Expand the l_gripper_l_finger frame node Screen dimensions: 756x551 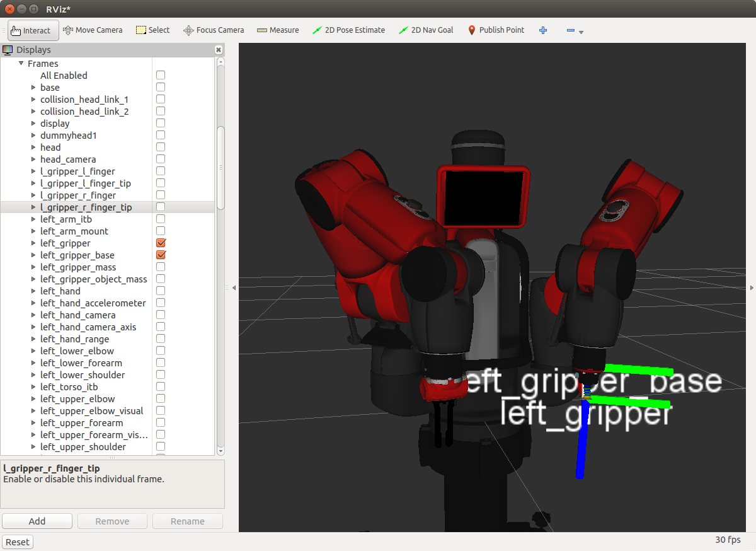pos(33,171)
